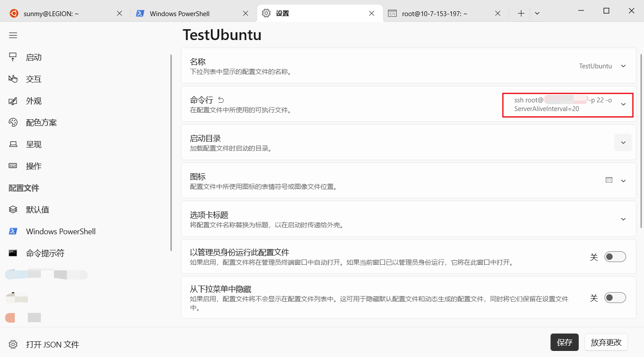644x357 pixels.
Task: Click the Windows PowerShell profile icon in sidebar
Action: [13, 231]
